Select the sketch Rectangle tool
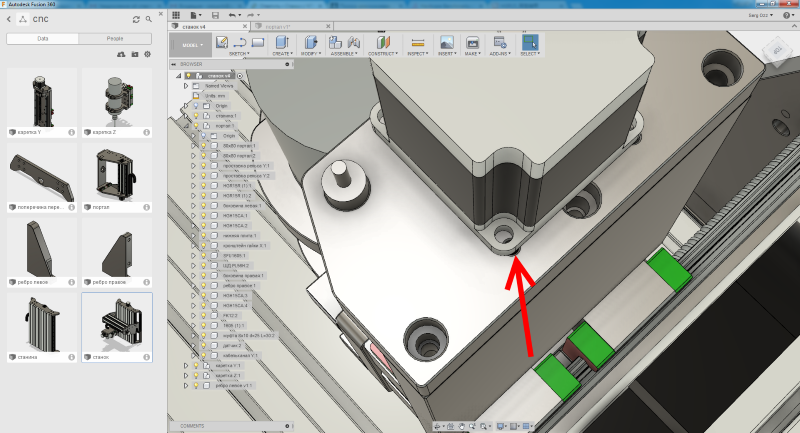Viewport: 800px width, 433px height. [x=258, y=42]
